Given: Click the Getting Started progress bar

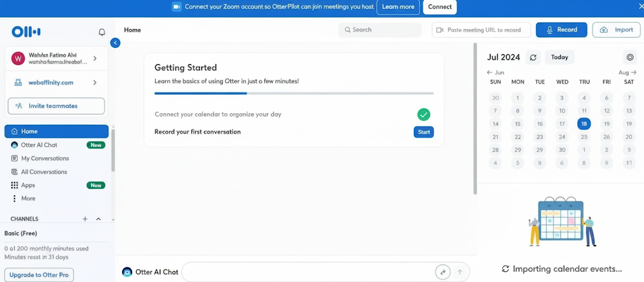Looking at the screenshot, I should point(294,93).
